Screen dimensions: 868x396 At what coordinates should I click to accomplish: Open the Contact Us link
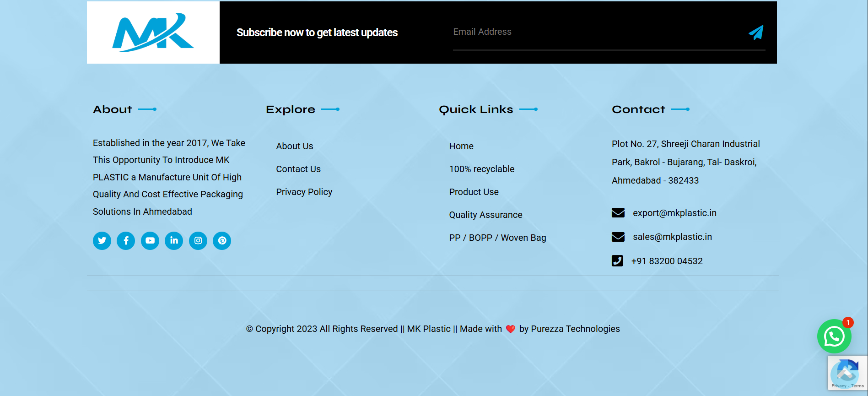tap(298, 169)
